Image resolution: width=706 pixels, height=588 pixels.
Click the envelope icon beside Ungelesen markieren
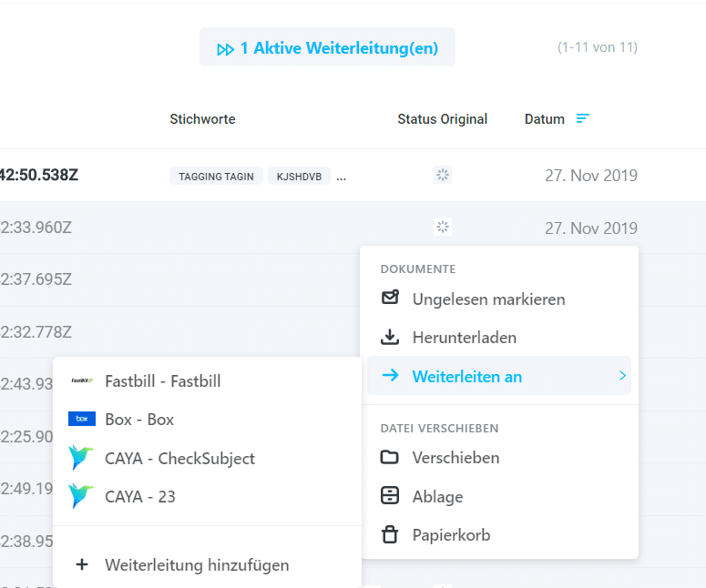click(x=390, y=298)
